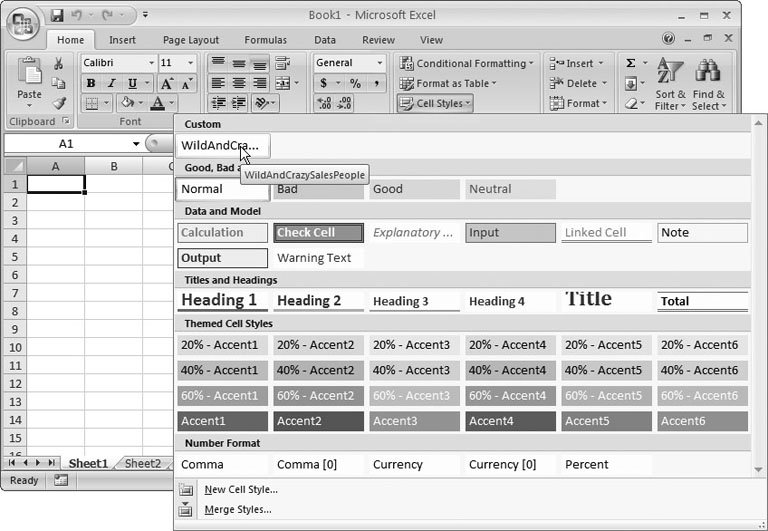Select cell A1 in the worksheet
Viewport: 768px width, 531px height.
[56, 184]
